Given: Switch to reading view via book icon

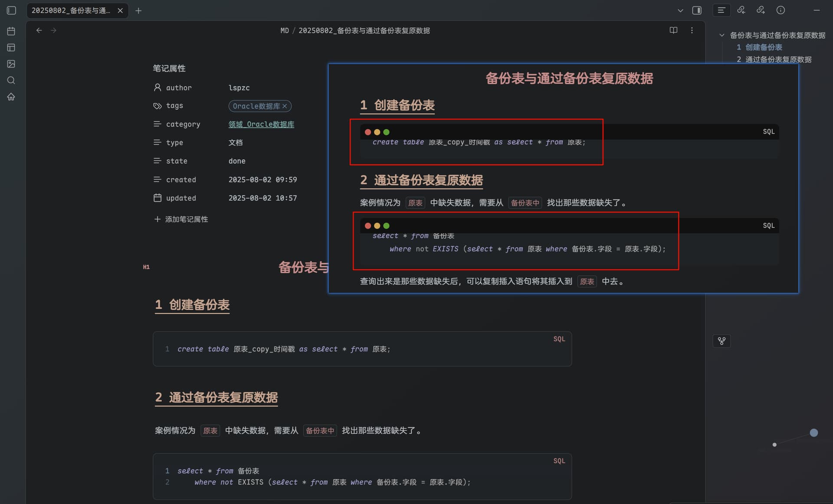Looking at the screenshot, I should 673,30.
